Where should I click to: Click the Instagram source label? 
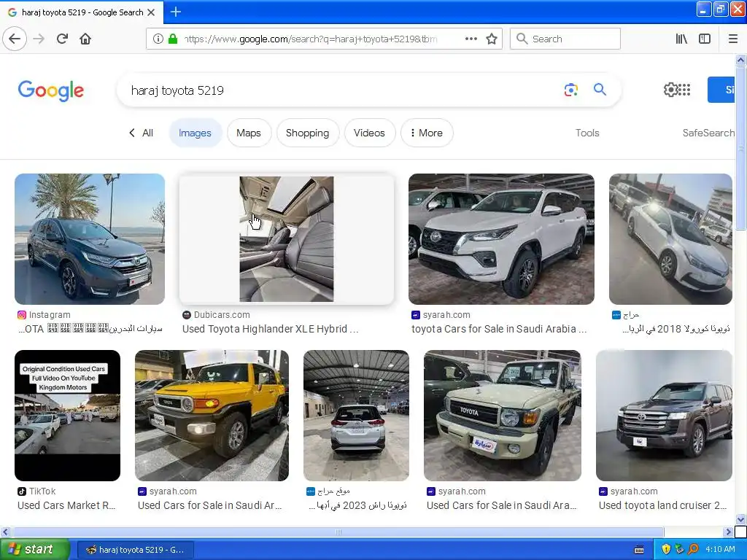click(50, 315)
